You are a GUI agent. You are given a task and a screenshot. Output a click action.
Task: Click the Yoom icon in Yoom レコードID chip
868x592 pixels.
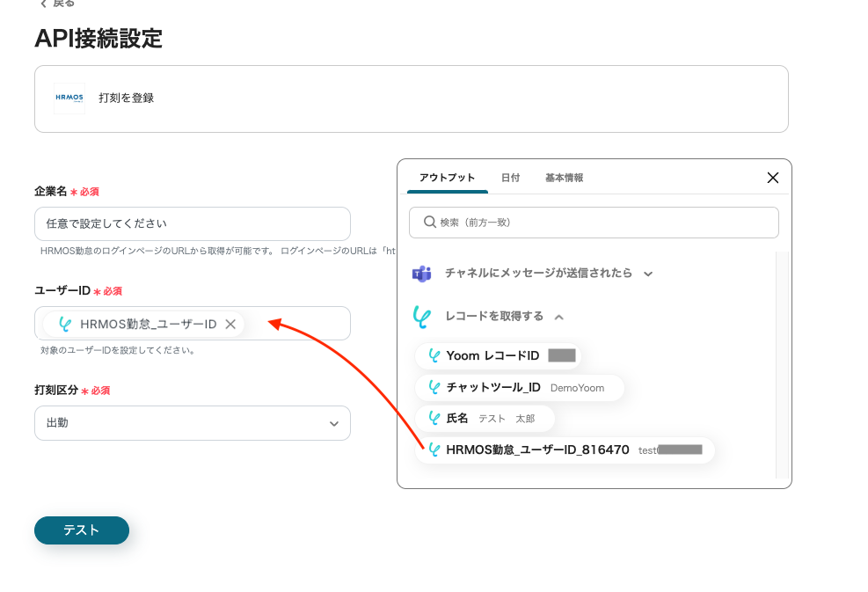[x=434, y=355]
